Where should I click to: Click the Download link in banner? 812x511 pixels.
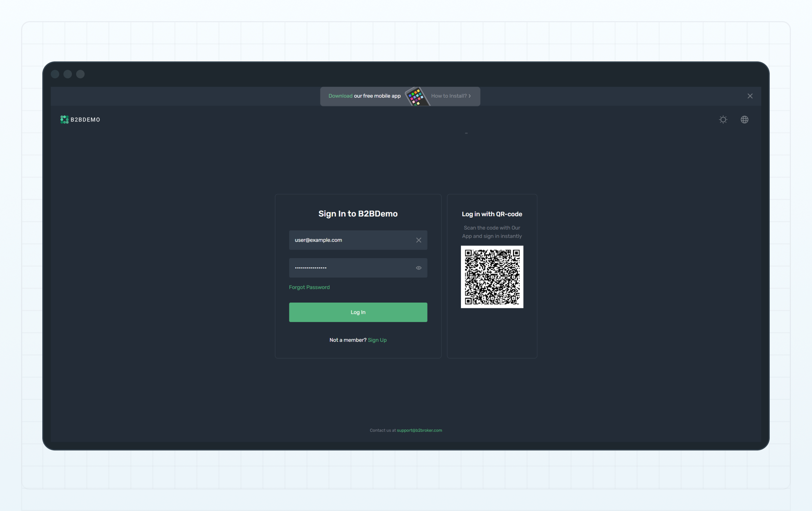click(x=340, y=96)
